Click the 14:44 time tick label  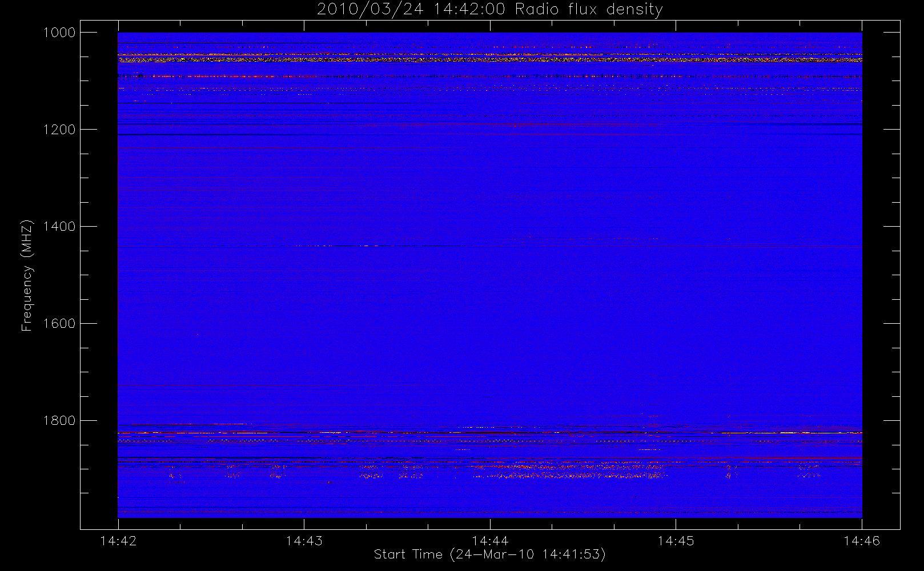[x=490, y=541]
